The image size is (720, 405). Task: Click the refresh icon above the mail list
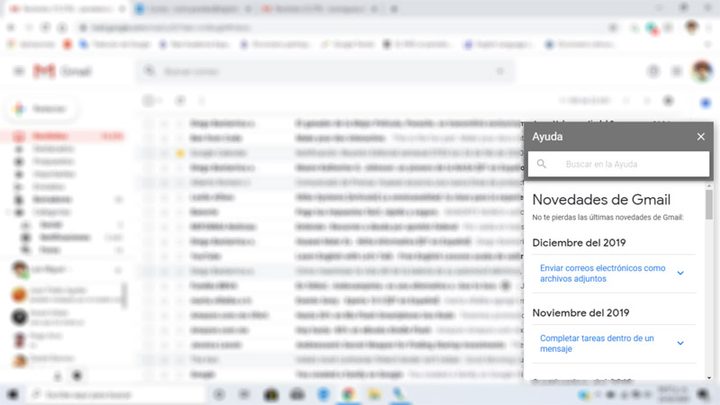[180, 101]
